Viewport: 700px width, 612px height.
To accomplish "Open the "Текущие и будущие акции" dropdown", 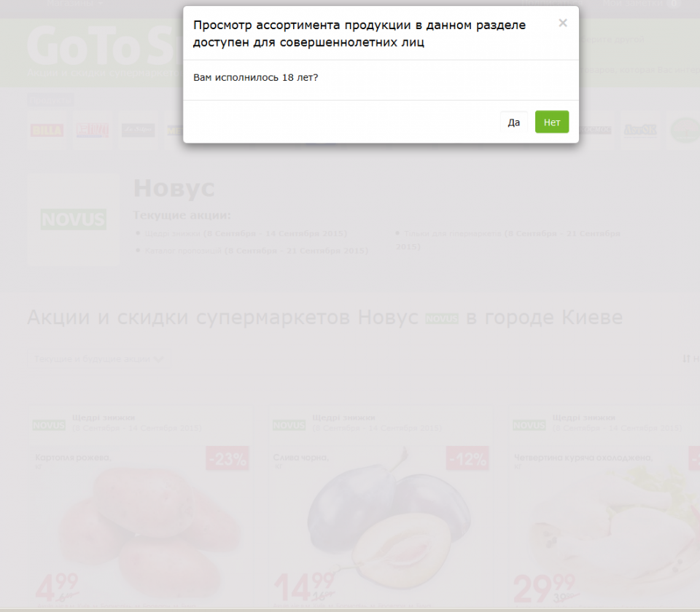I will pyautogui.click(x=100, y=359).
